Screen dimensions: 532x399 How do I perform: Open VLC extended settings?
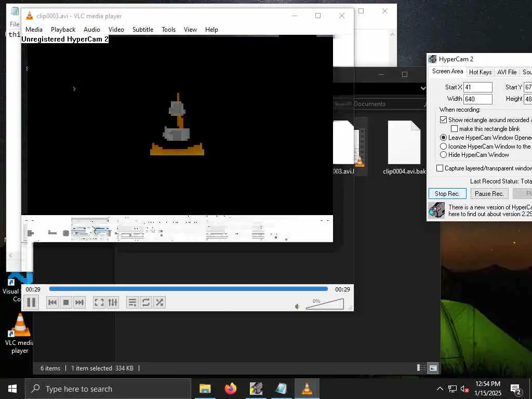pos(113,302)
